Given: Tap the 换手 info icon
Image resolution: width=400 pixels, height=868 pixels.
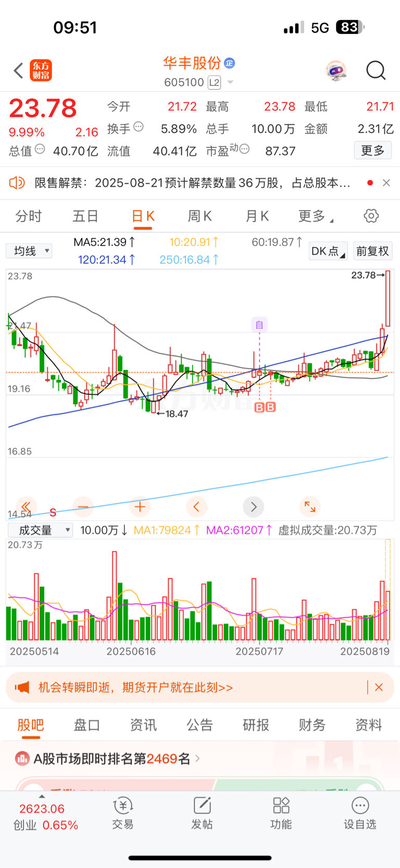Looking at the screenshot, I should (138, 126).
